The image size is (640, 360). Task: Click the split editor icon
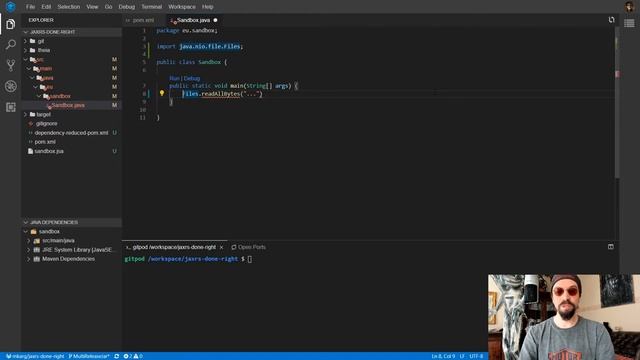611,20
